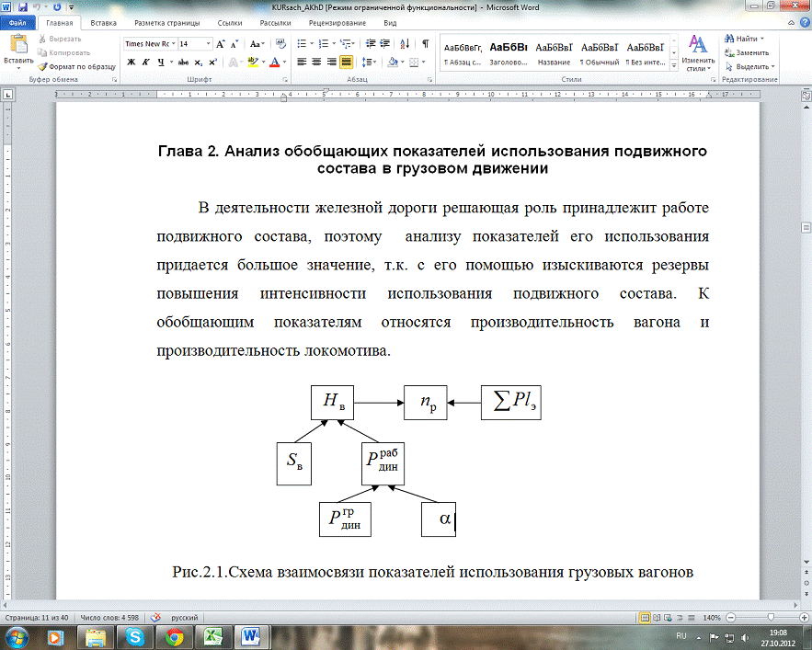Open Google Chrome from the taskbar

tap(174, 637)
